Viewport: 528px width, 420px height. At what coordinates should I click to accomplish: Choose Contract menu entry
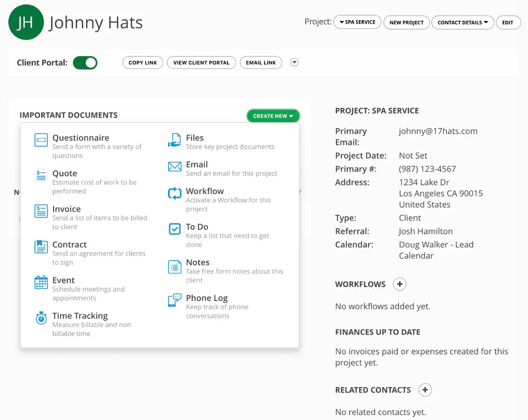click(91, 254)
